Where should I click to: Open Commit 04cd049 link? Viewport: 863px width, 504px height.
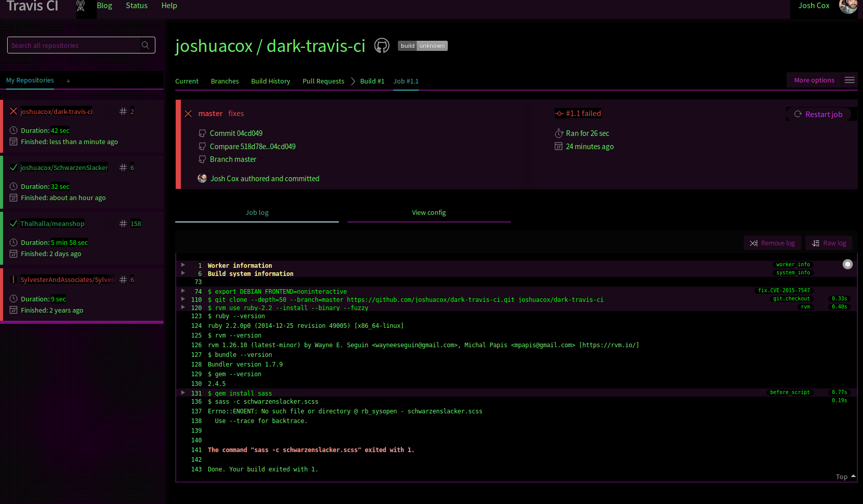pyautogui.click(x=236, y=133)
